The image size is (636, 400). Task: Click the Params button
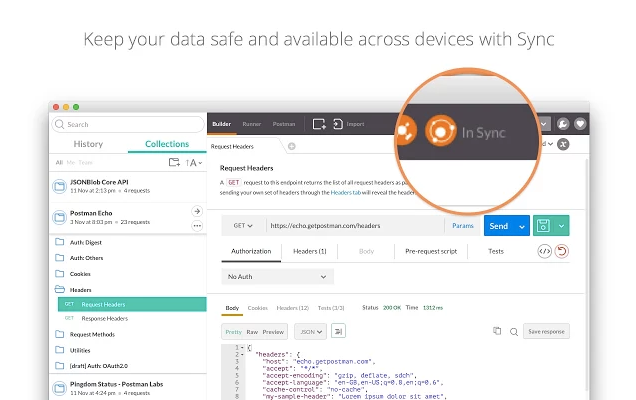pos(463,226)
